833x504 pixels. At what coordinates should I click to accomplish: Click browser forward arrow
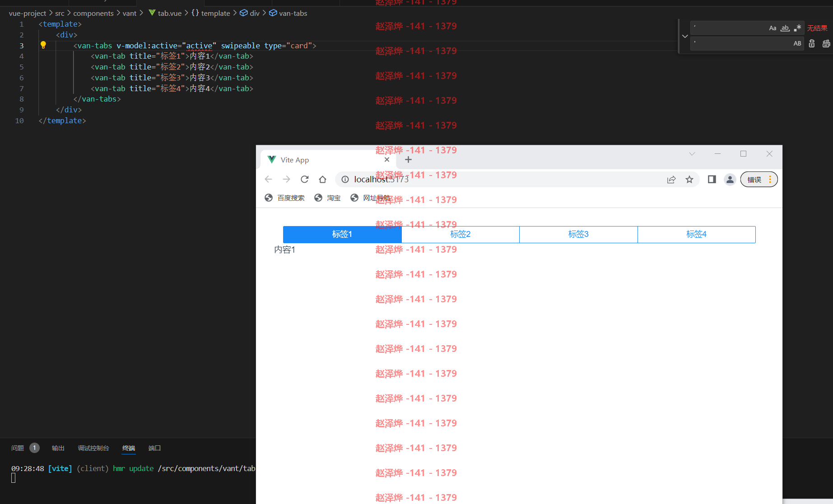coord(287,179)
